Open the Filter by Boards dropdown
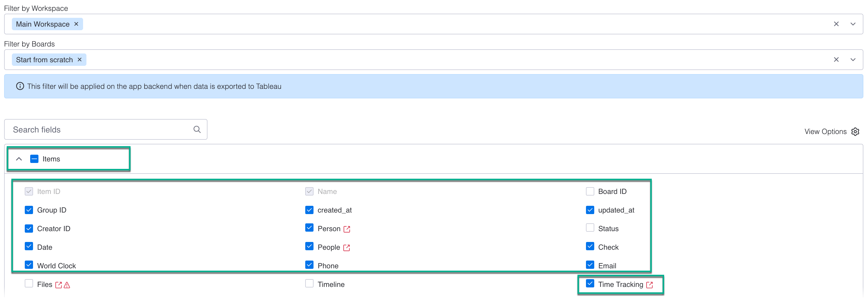The width and height of the screenshot is (868, 298). coord(853,59)
